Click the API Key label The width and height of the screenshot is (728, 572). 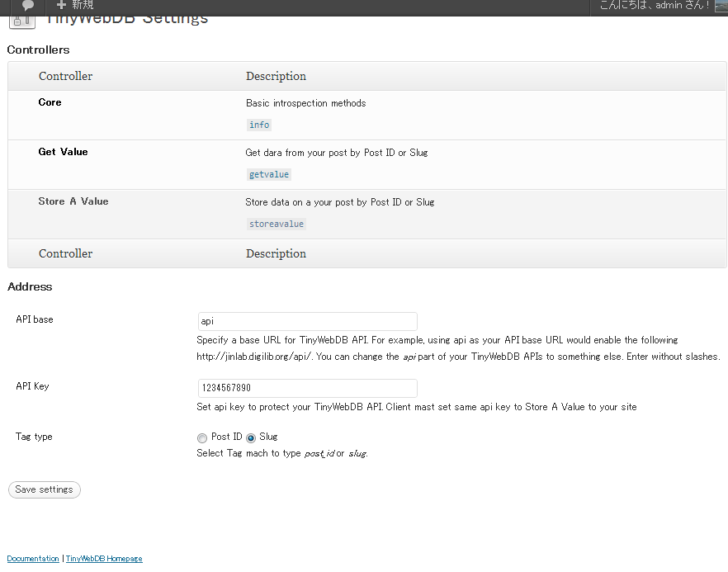32,386
